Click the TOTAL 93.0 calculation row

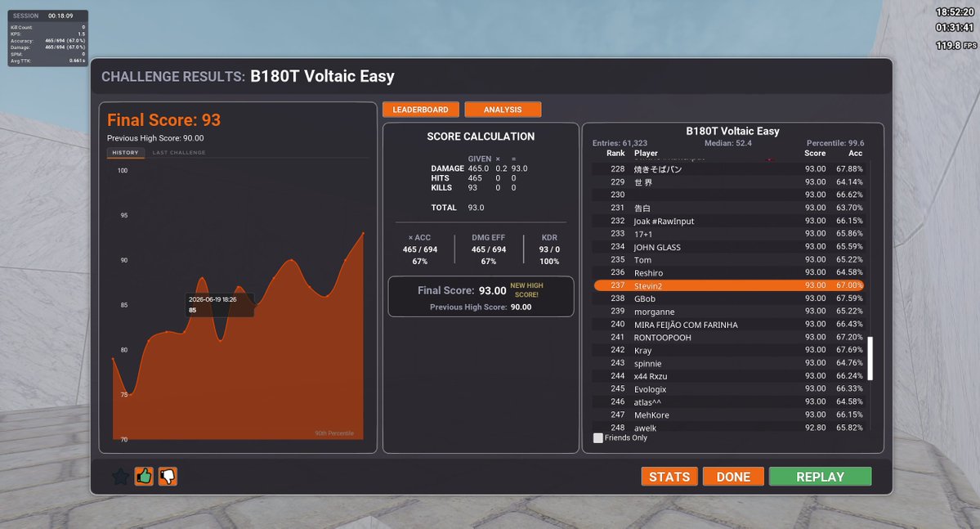[x=458, y=208]
